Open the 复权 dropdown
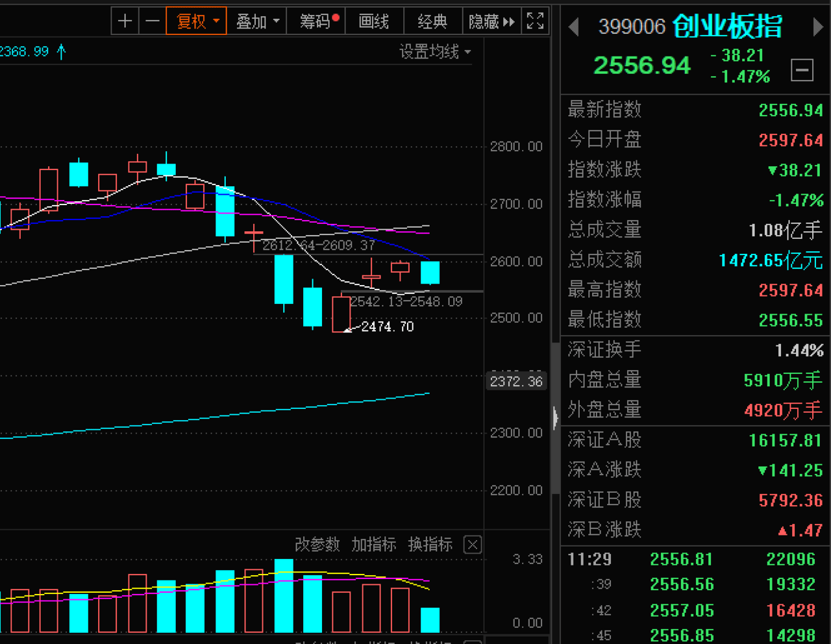831x644 pixels. (197, 21)
